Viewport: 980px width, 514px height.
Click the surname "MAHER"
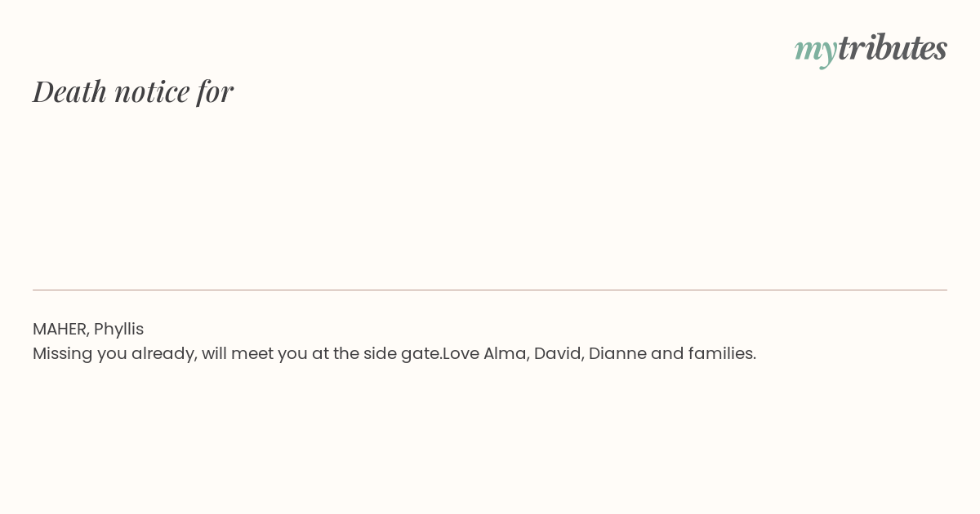point(60,329)
